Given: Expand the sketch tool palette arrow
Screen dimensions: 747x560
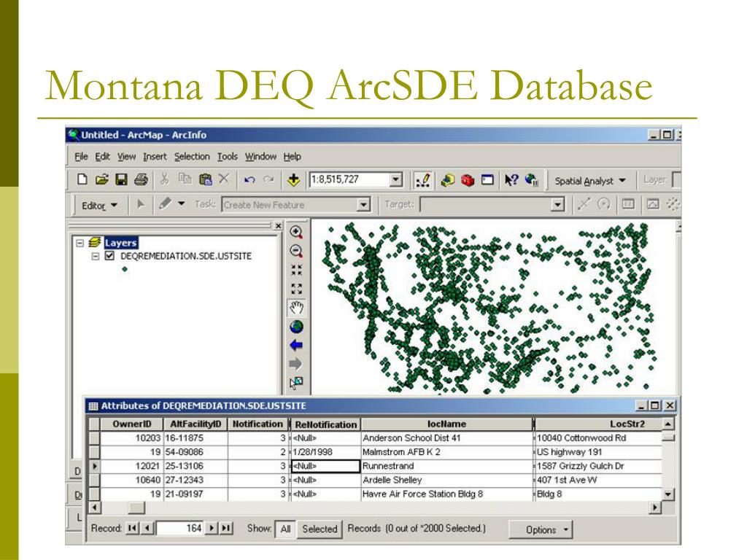Looking at the screenshot, I should (x=182, y=204).
